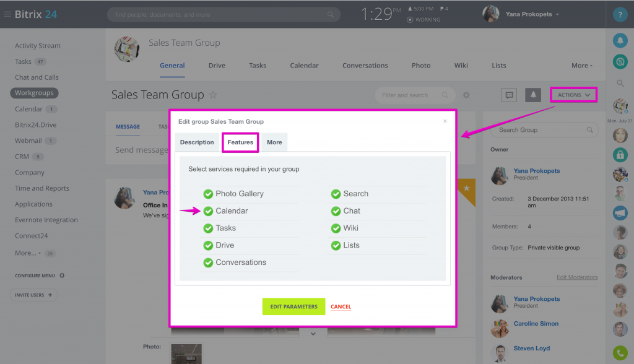Click the group chat message icon button

[x=509, y=95]
